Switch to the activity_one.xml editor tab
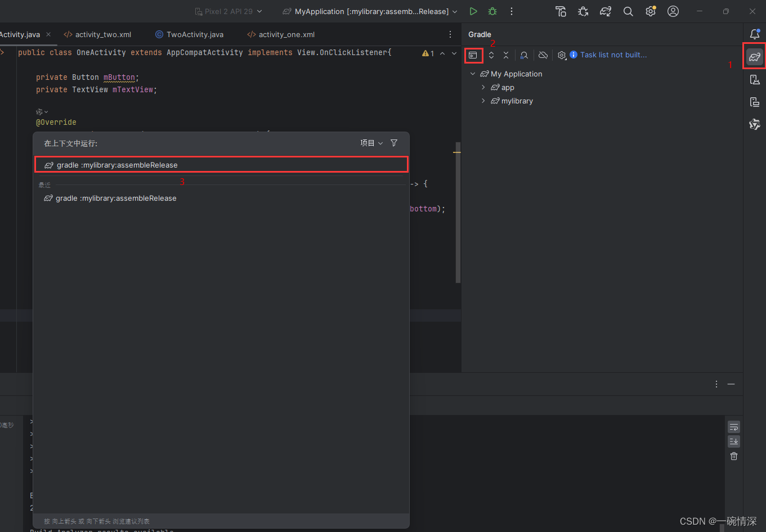Image resolution: width=766 pixels, height=532 pixels. [x=281, y=34]
